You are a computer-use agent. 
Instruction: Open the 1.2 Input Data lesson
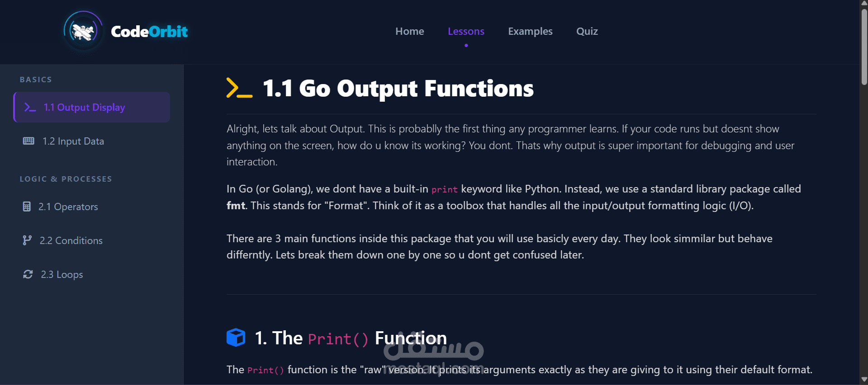(x=73, y=141)
